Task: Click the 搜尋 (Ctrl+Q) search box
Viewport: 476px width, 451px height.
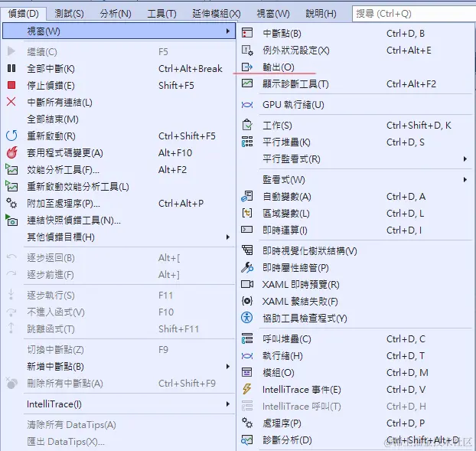Action: 414,14
